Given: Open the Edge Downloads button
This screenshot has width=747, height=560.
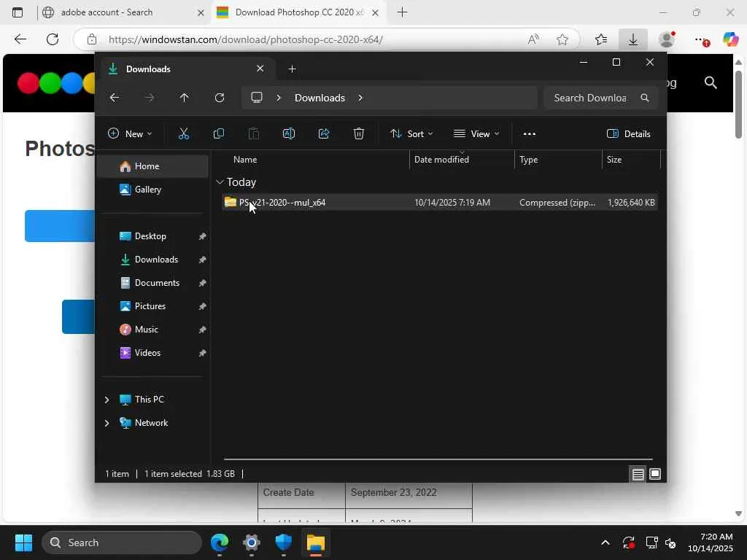Looking at the screenshot, I should pos(633,39).
